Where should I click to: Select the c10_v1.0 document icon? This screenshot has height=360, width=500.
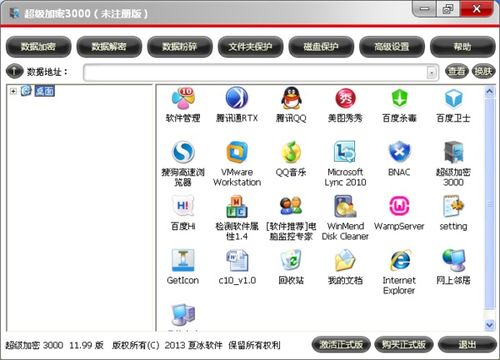tap(237, 261)
